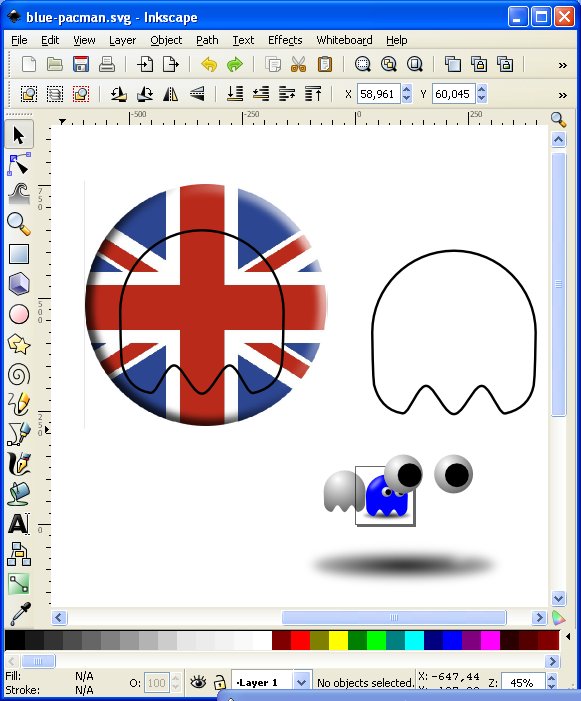Select the Spiral tool
This screenshot has height=701, width=581.
(19, 375)
